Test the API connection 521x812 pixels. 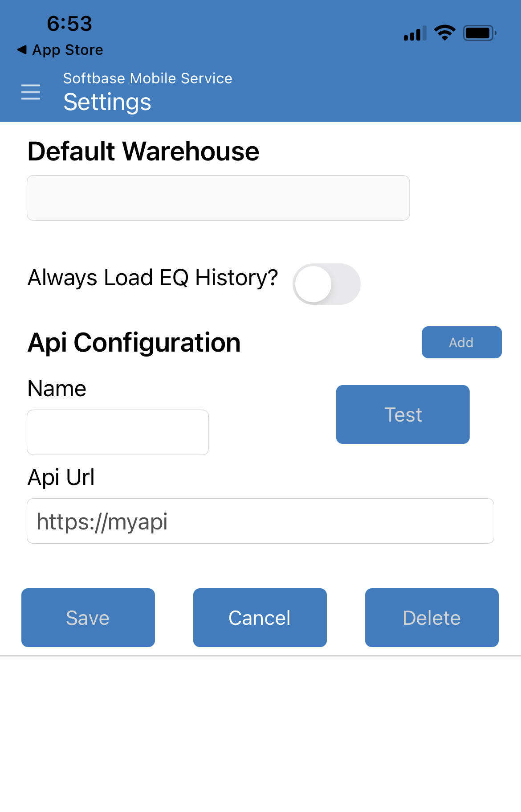tap(403, 414)
